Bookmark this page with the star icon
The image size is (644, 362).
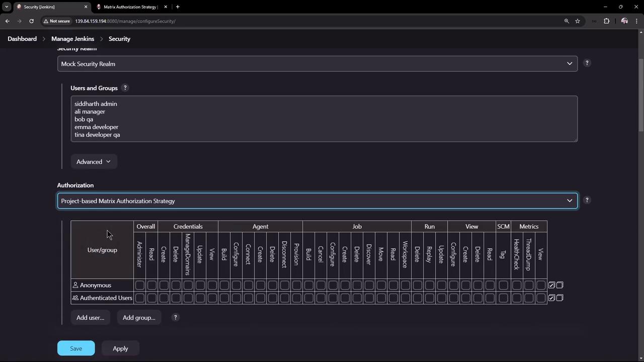click(578, 21)
